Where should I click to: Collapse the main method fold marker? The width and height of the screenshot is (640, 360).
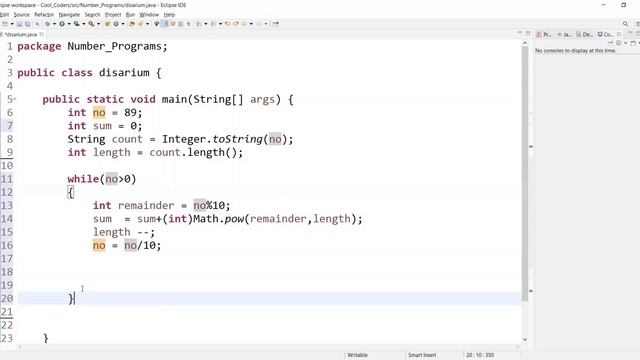[x=15, y=99]
